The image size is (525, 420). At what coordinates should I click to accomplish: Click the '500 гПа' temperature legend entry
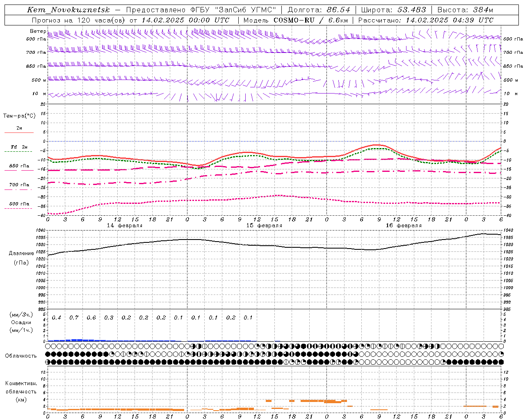[19, 204]
